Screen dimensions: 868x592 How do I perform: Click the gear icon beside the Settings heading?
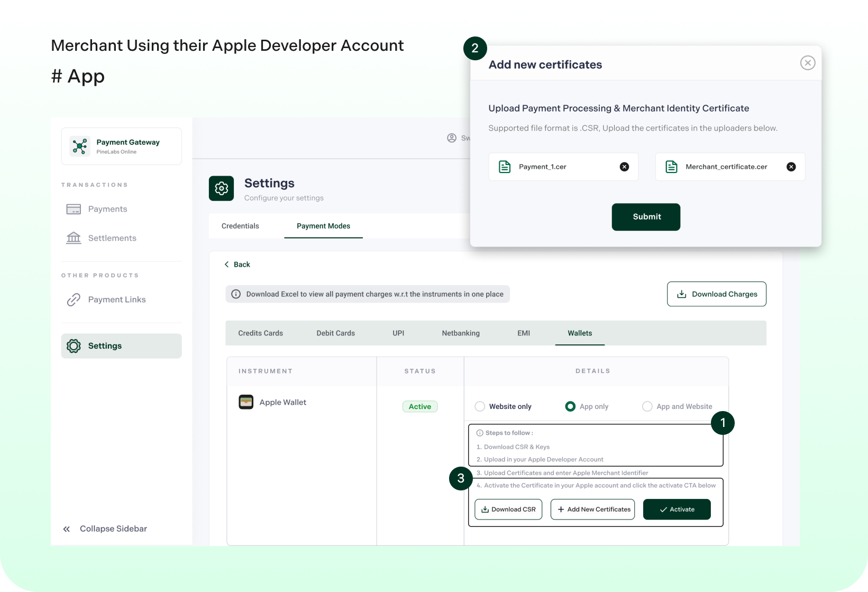[x=221, y=188]
